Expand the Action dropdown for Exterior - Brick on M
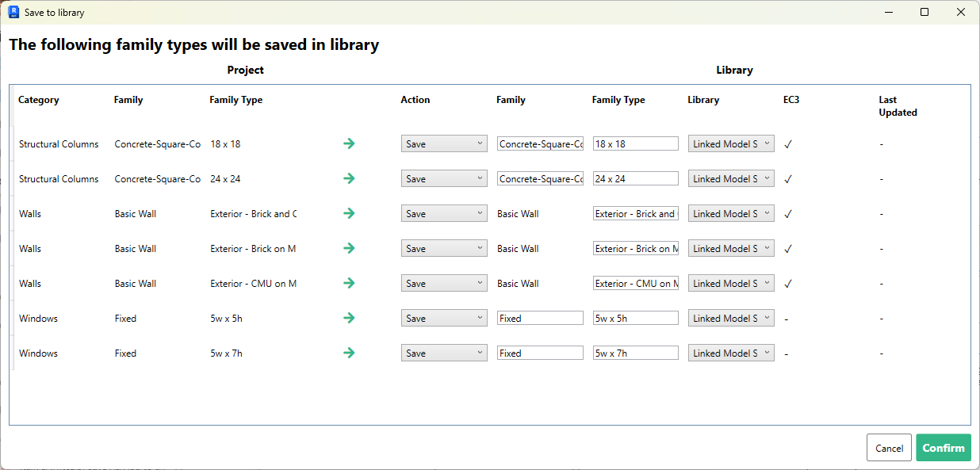The height and width of the screenshot is (470, 980). pyautogui.click(x=444, y=248)
